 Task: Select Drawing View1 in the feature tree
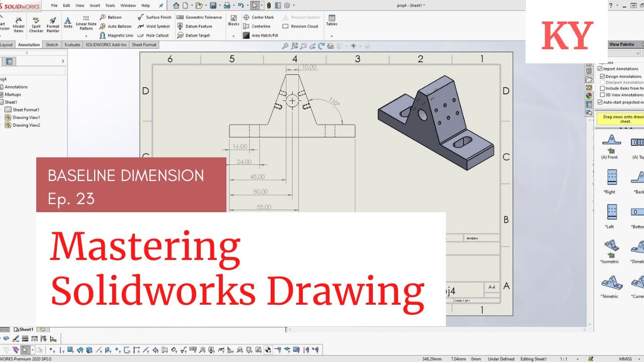(x=23, y=117)
